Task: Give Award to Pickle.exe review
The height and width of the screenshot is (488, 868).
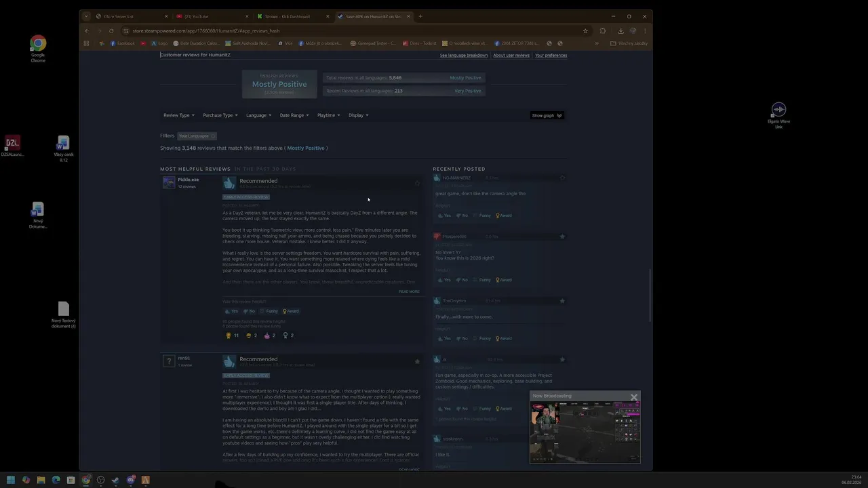Action: coord(291,311)
